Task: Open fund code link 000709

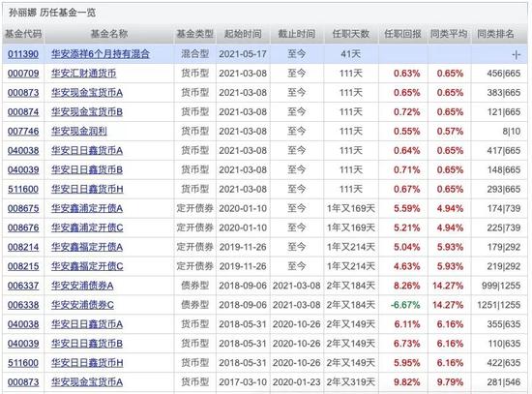Action: 23,74
